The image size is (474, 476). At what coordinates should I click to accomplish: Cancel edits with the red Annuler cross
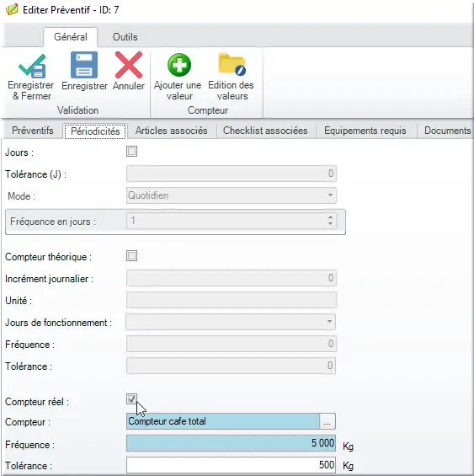[x=129, y=65]
